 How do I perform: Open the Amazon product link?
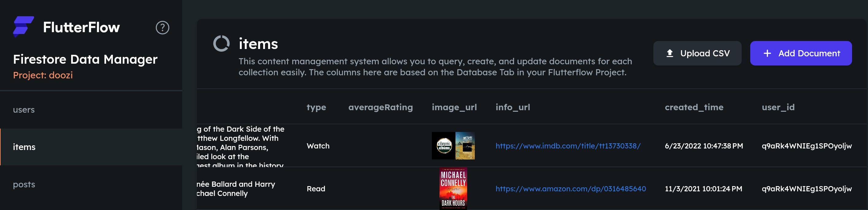click(570, 189)
